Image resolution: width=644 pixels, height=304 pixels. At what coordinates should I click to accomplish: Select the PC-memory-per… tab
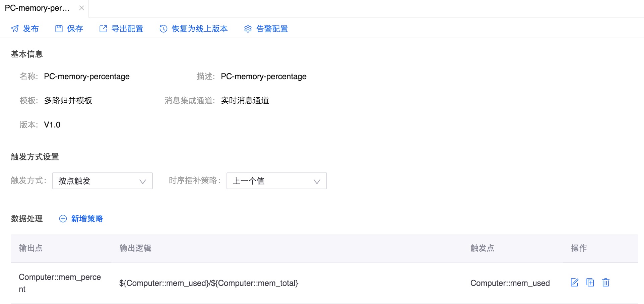click(38, 8)
